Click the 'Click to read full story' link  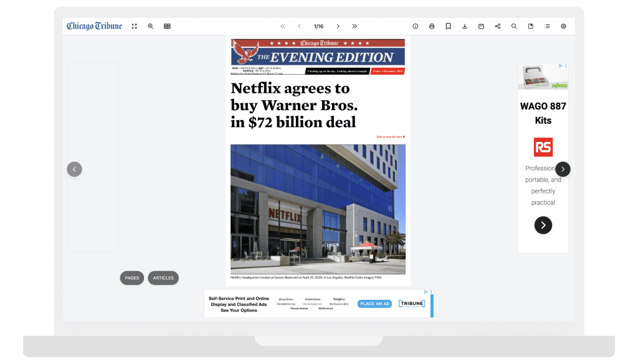(390, 137)
